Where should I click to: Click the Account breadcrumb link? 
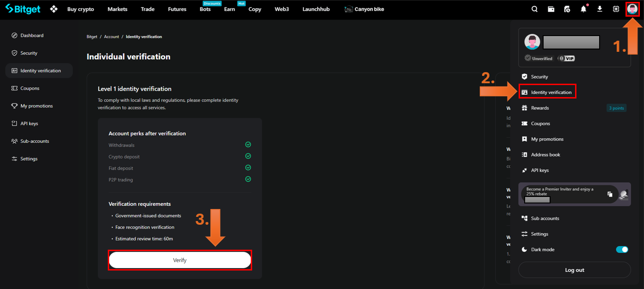(x=111, y=37)
